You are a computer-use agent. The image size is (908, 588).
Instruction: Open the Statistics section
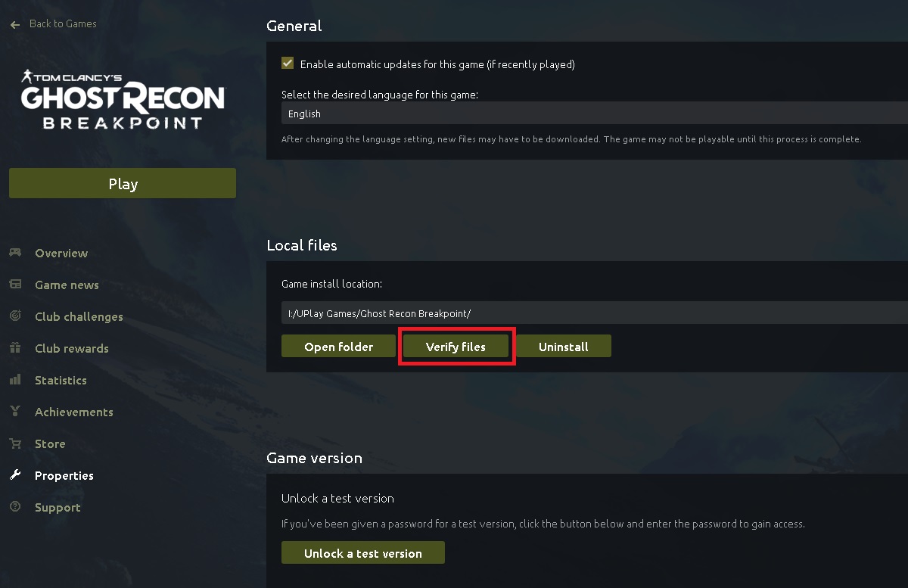coord(61,380)
